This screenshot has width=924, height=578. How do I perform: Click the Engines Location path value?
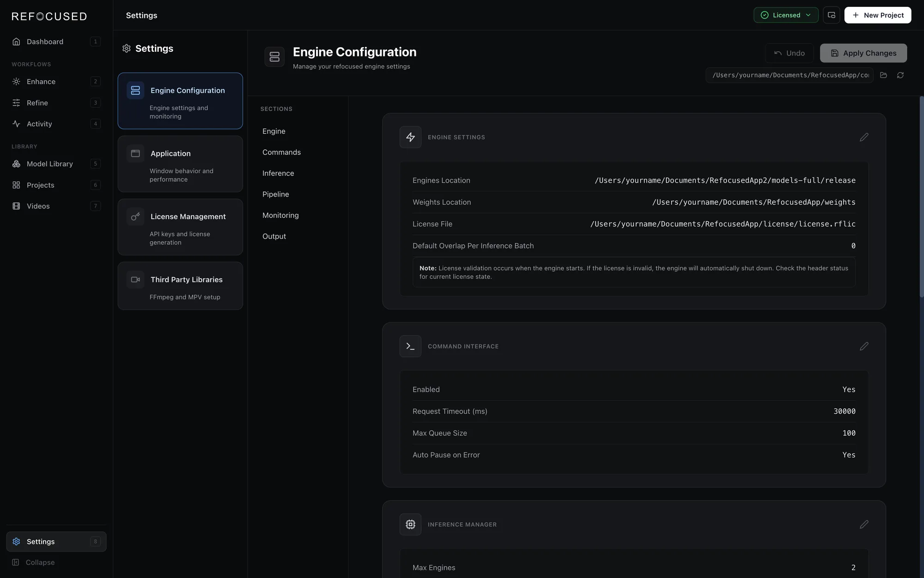pos(725,180)
